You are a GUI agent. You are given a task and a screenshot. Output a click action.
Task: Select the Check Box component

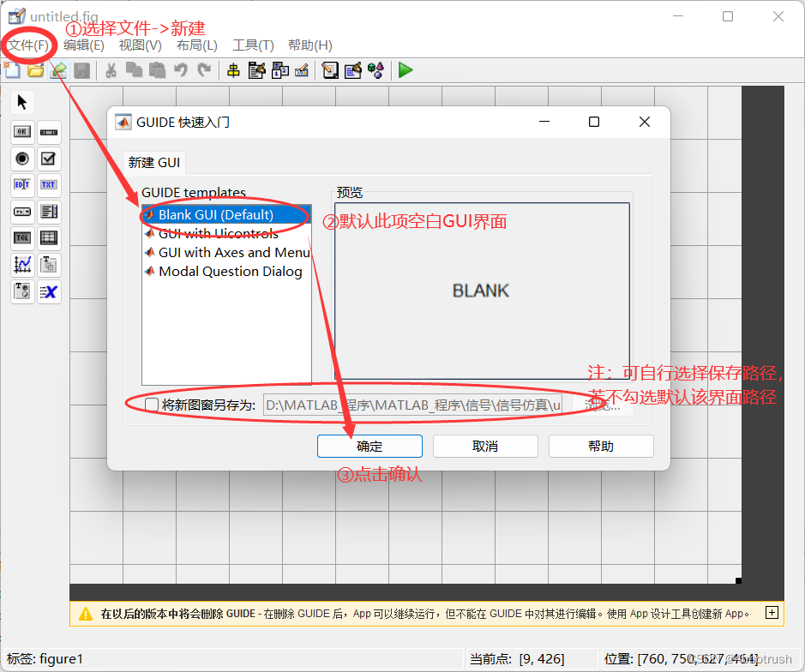click(49, 159)
